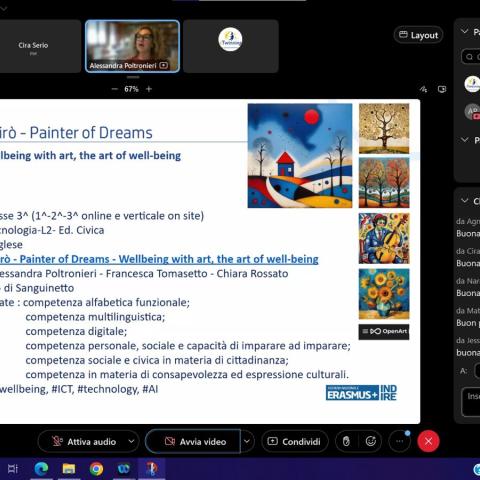Collapse the chat panel chevron
480x480 pixels.
pos(464,201)
